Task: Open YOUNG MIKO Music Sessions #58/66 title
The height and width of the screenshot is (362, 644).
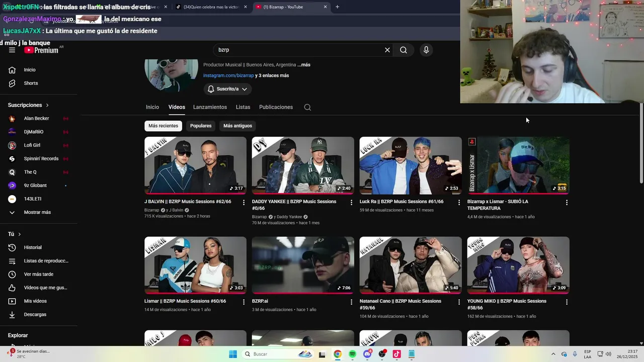Action: coord(507,304)
